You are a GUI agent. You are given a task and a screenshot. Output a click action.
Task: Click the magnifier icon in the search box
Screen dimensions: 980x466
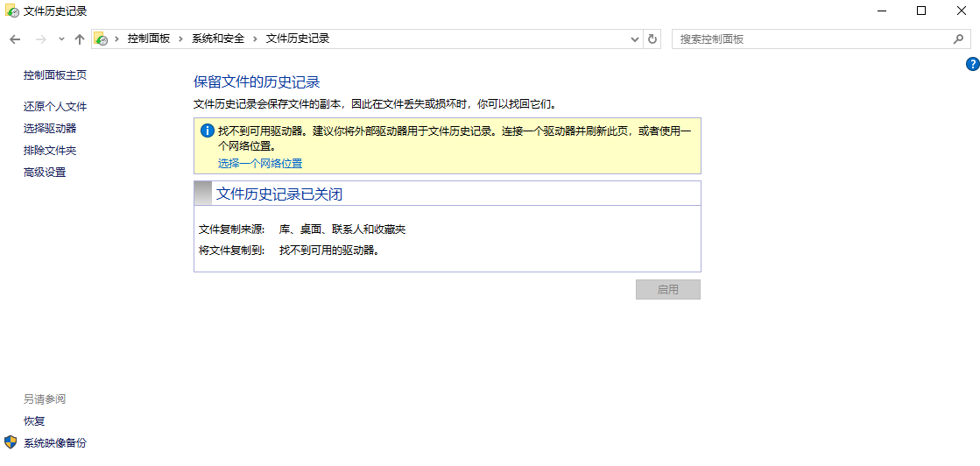958,39
